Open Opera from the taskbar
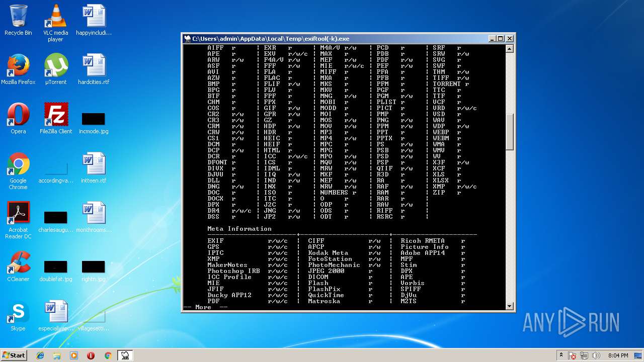Viewport: 644px width, 362px height. 91,355
